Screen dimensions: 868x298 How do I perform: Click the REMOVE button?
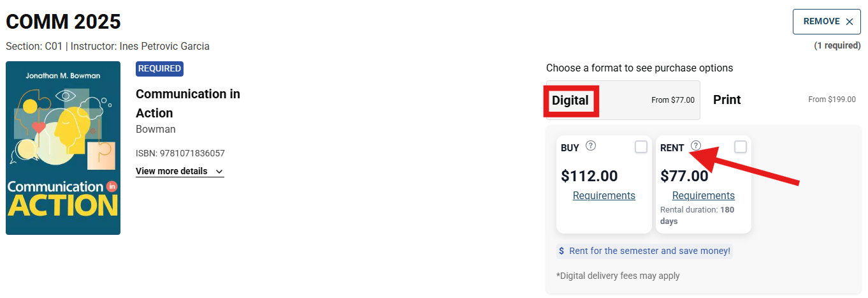pyautogui.click(x=827, y=22)
